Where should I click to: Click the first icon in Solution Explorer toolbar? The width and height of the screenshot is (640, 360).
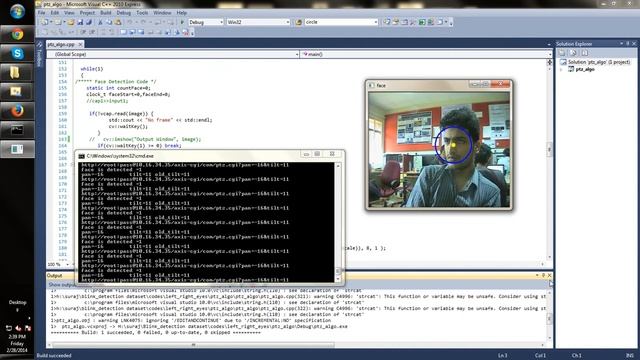click(x=562, y=53)
